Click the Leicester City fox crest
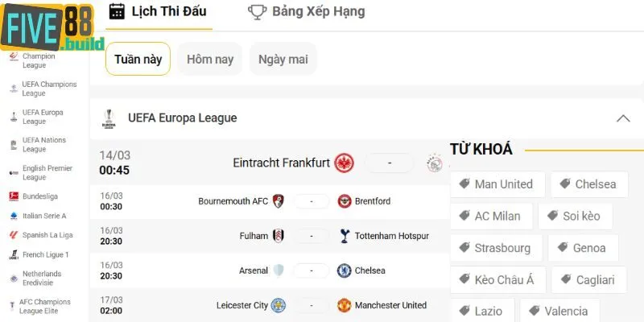The width and height of the screenshot is (644, 322). point(279,305)
